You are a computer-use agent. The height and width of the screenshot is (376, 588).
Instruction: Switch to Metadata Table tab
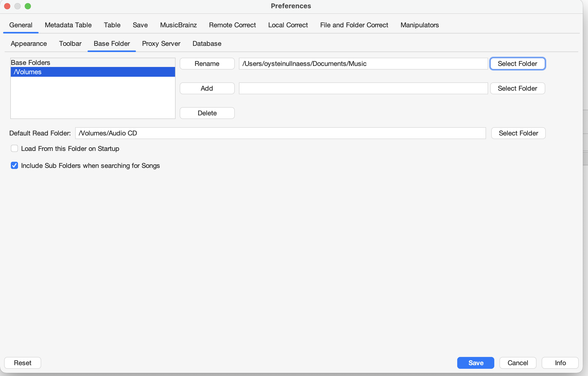[x=68, y=25]
